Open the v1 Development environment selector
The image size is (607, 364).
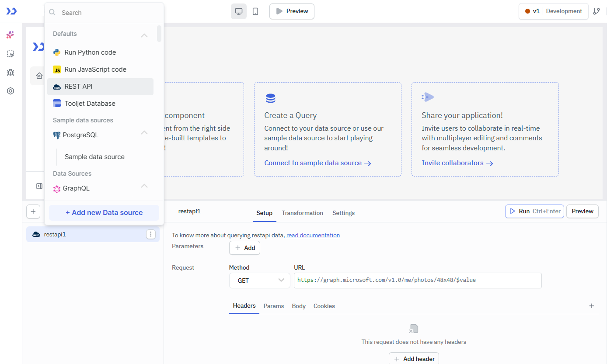tap(553, 11)
